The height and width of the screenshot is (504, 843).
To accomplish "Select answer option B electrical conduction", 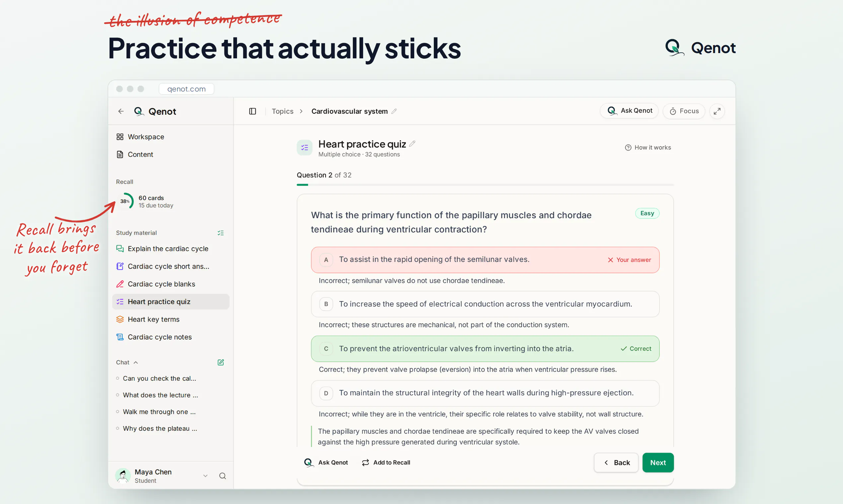I will tap(485, 304).
